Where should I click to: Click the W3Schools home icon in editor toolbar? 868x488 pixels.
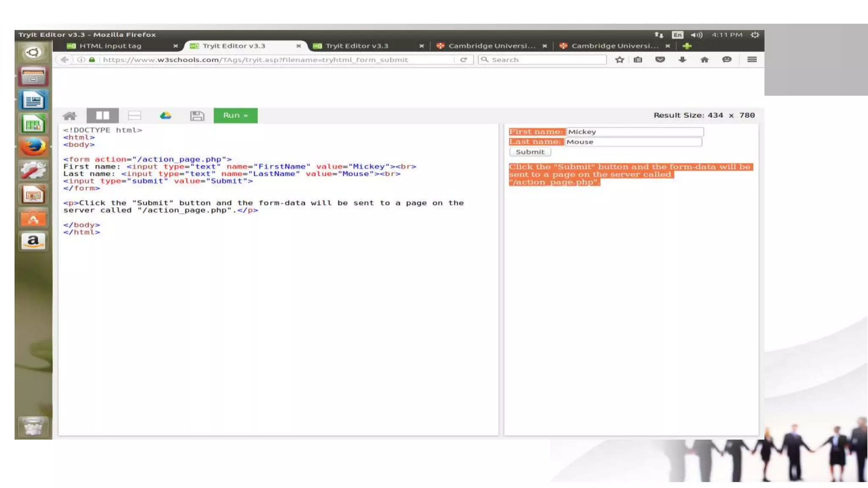[x=70, y=116]
